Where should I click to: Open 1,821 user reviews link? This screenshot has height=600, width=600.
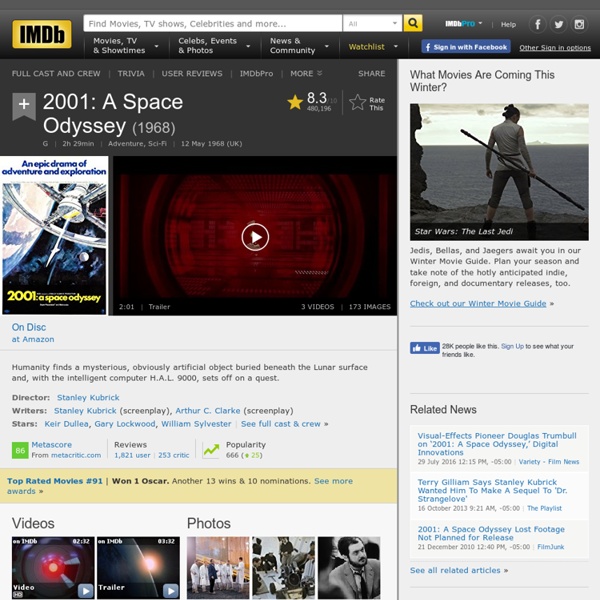pos(132,455)
